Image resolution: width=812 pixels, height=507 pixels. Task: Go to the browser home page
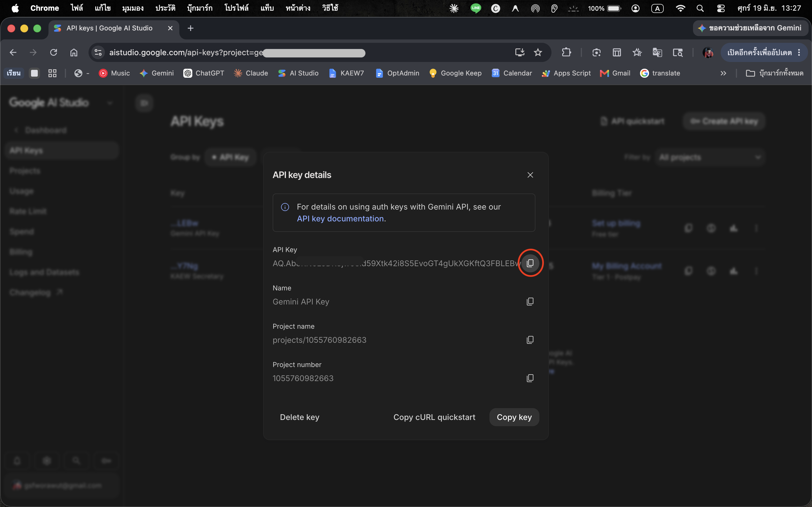[x=74, y=53]
